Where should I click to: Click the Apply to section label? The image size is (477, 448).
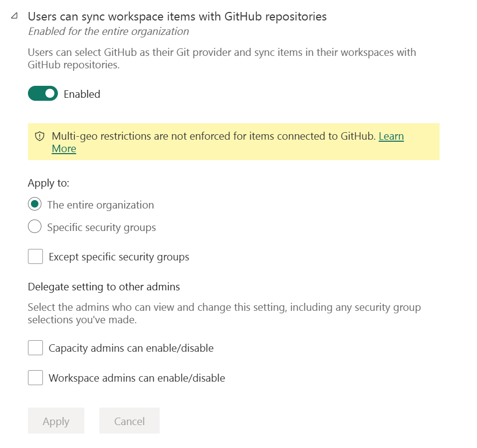tap(48, 183)
